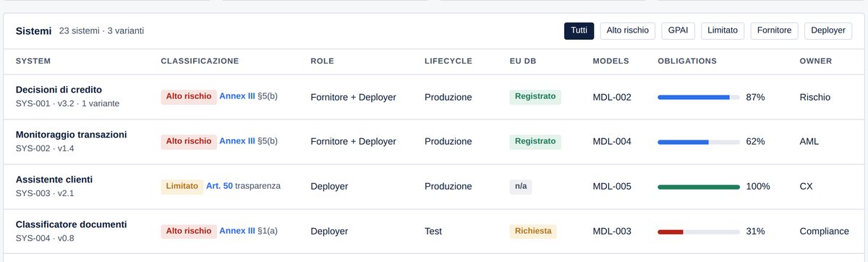Screen dimensions: 868x262
Task: Click n/a EU DB badge for Assistente clienti
Action: click(x=520, y=186)
